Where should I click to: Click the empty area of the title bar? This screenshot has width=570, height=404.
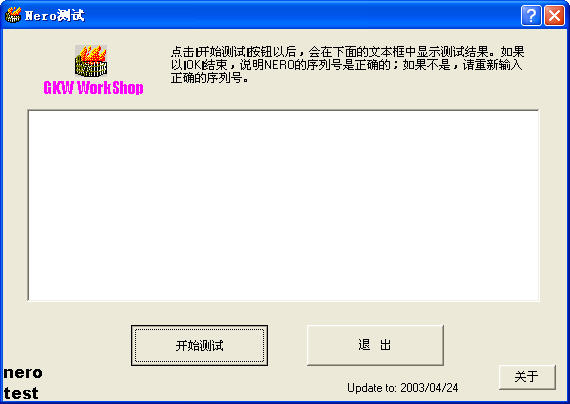click(x=302, y=15)
